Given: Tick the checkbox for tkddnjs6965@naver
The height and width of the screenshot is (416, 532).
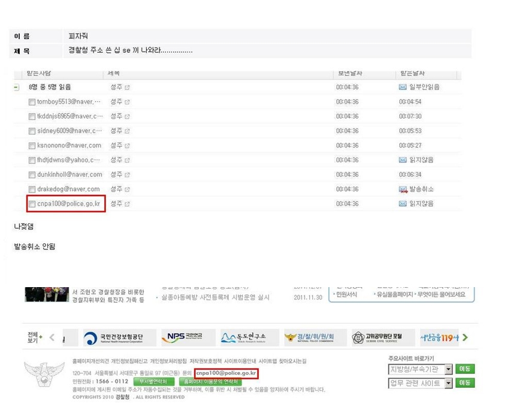Looking at the screenshot, I should (32, 116).
